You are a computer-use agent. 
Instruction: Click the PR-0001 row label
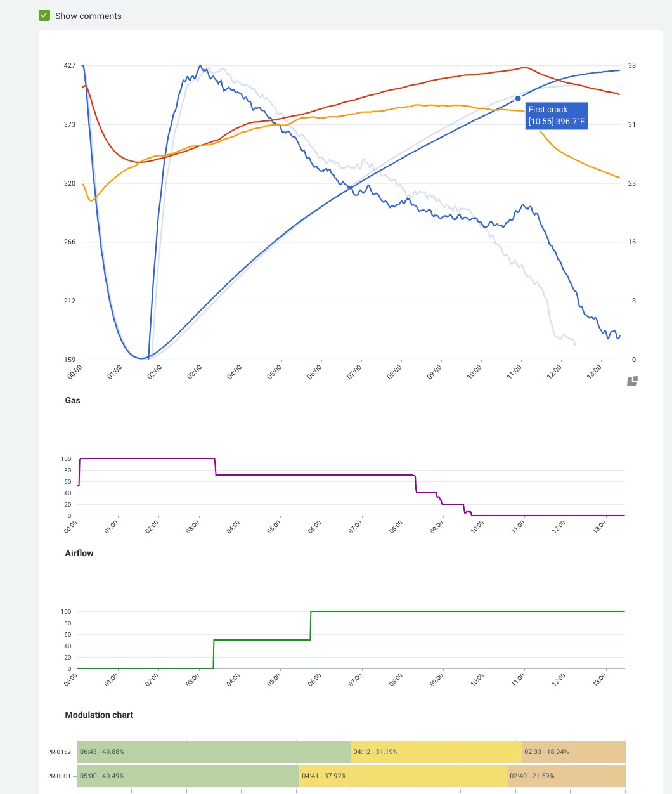point(58,776)
